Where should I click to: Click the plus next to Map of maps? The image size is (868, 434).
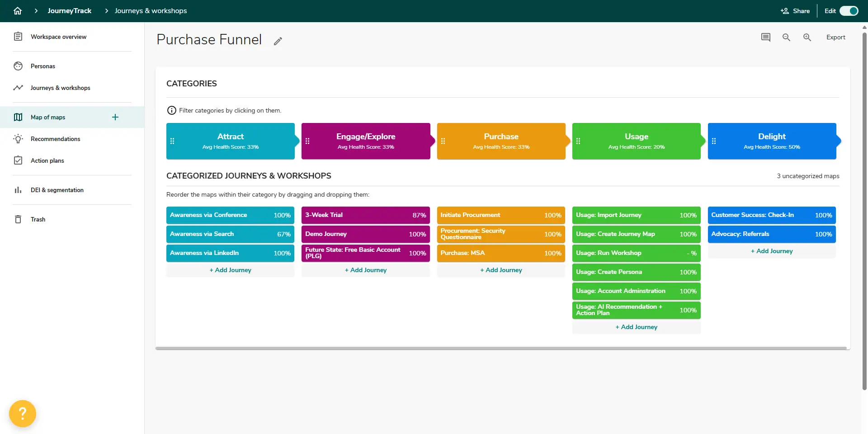tap(115, 117)
